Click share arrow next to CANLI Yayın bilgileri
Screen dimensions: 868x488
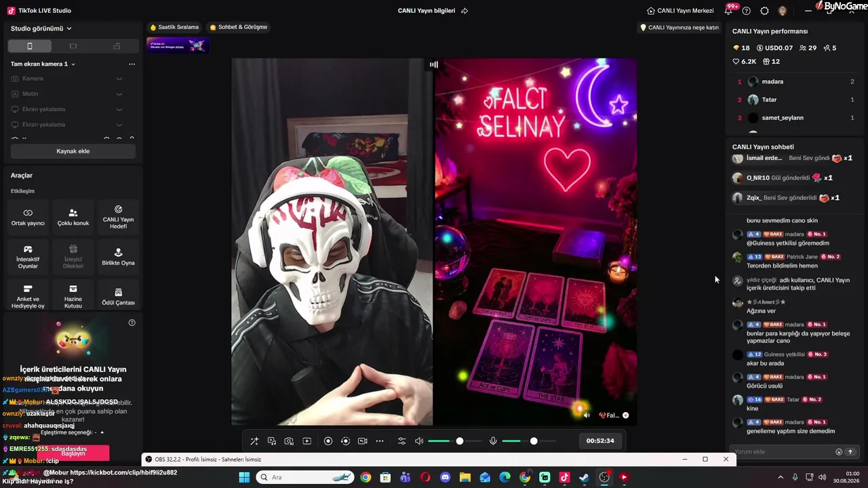coord(465,11)
